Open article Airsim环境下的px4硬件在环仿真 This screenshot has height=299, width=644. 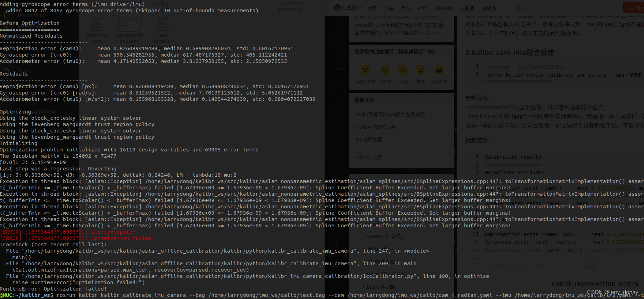point(390,115)
